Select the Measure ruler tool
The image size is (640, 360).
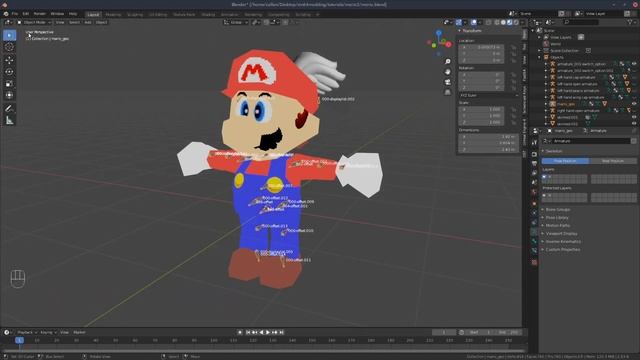pyautogui.click(x=9, y=120)
